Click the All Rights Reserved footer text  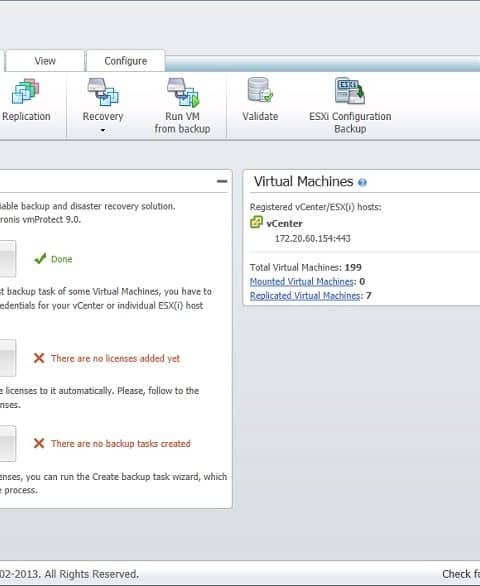pyautogui.click(x=91, y=574)
